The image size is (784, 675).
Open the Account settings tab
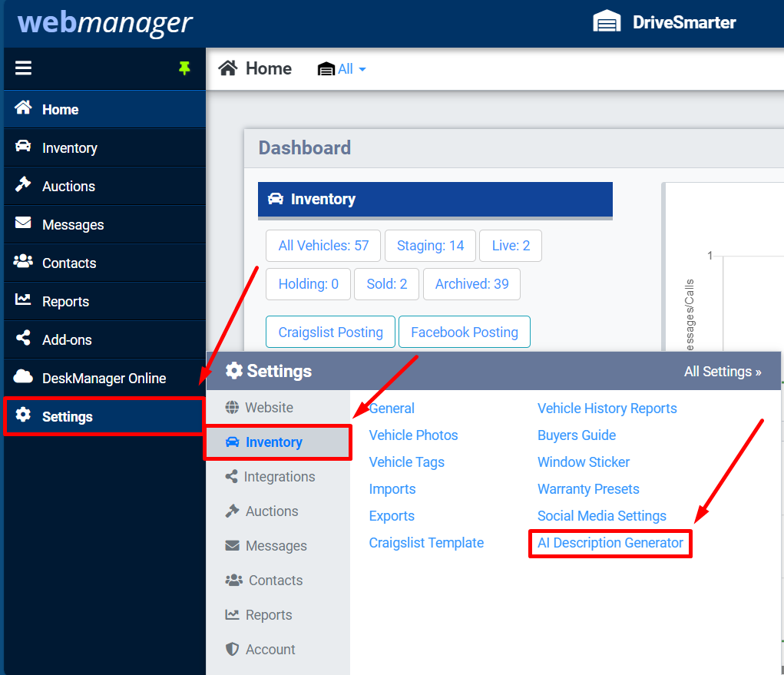[269, 649]
